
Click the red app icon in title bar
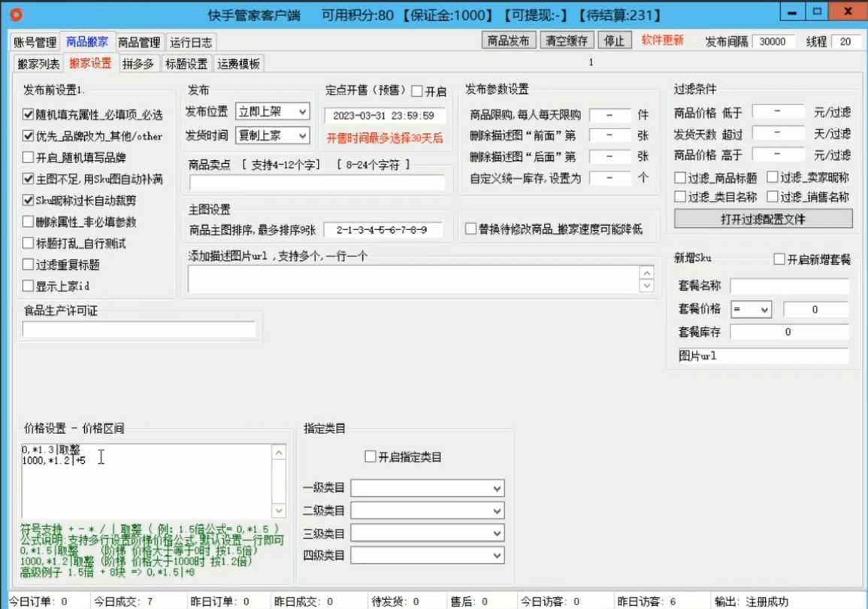pos(17,14)
